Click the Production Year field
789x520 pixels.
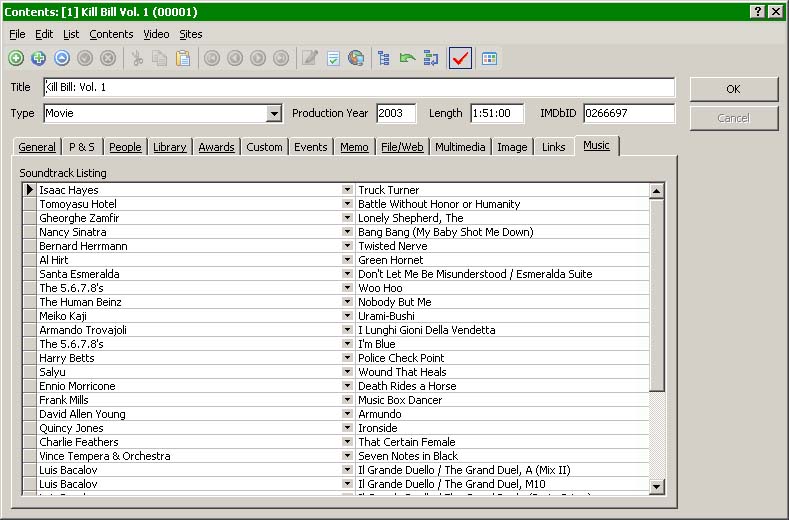pyautogui.click(x=396, y=113)
